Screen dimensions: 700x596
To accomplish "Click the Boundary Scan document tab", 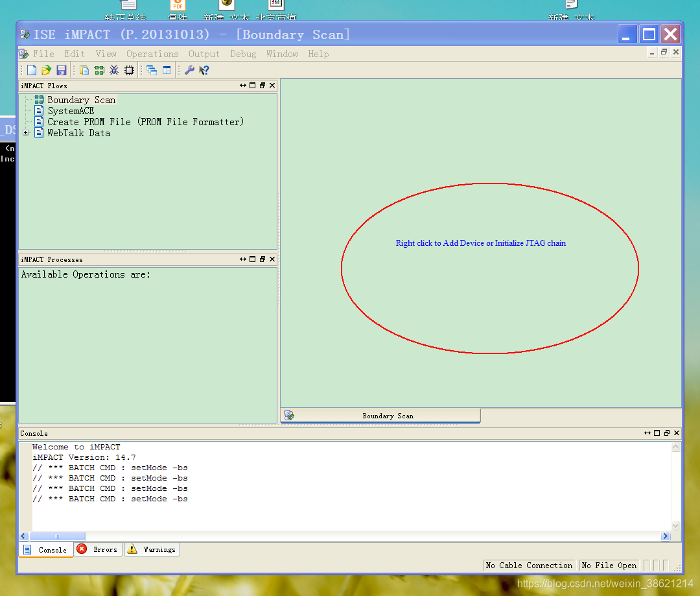I will tap(380, 416).
